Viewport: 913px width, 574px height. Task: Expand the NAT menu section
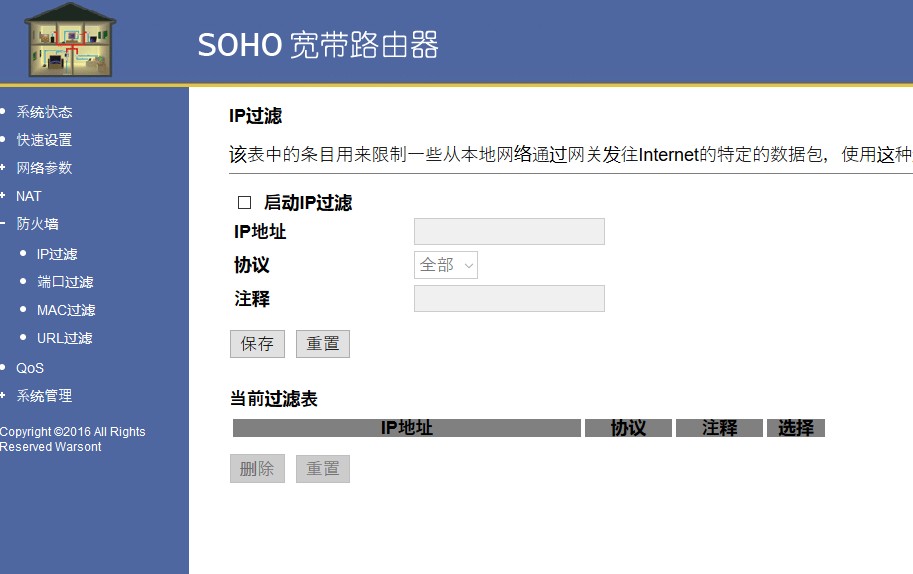29,196
